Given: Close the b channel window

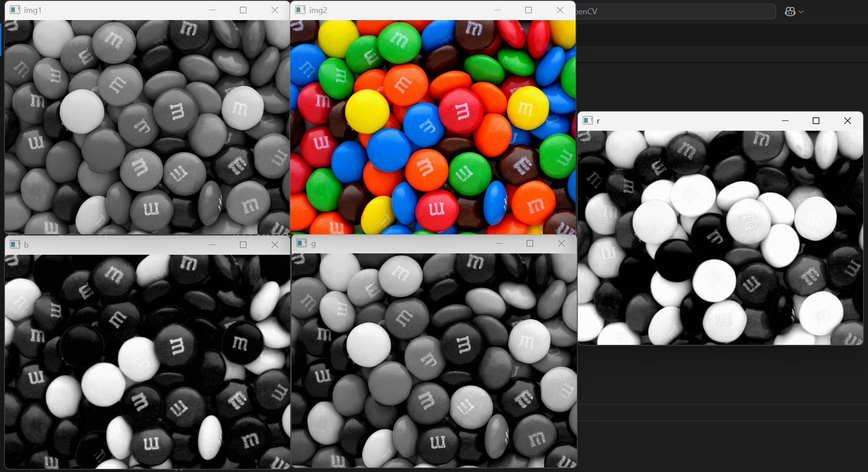Looking at the screenshot, I should coord(275,244).
